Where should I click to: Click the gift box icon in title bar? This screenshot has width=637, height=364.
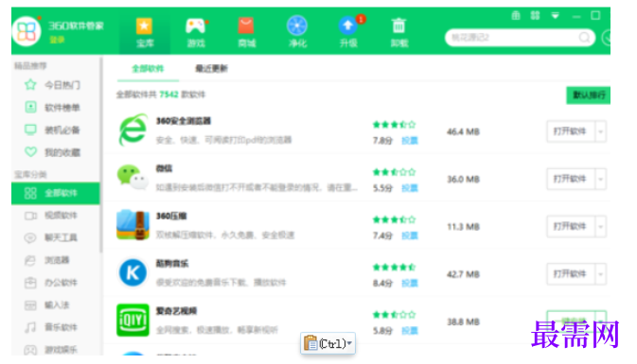click(x=516, y=16)
